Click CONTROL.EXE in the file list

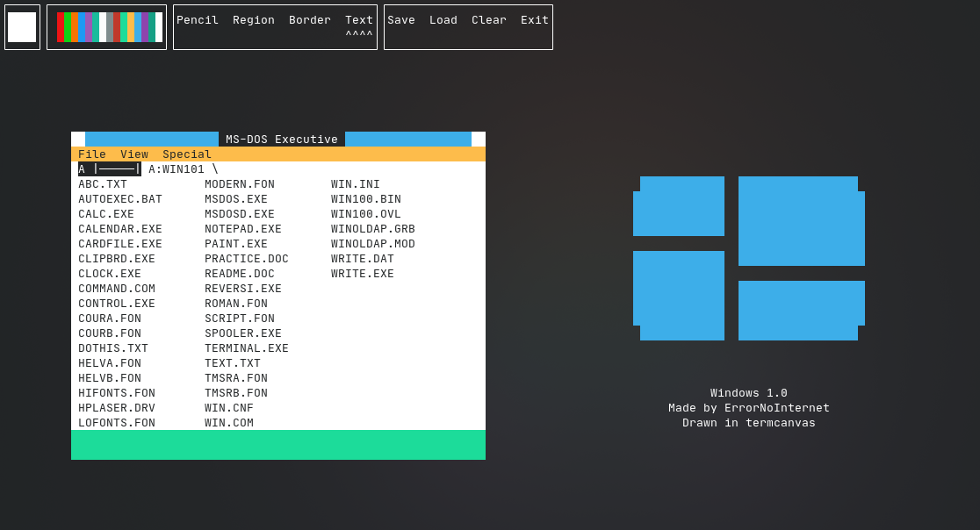click(117, 304)
